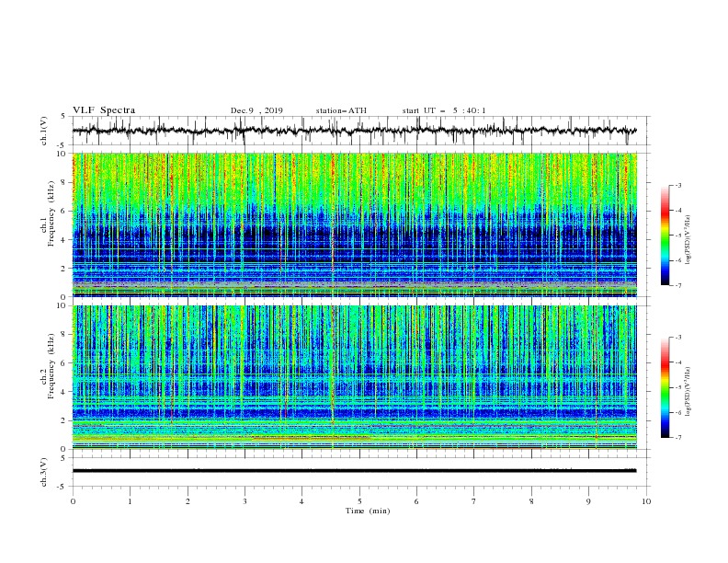Viewport: 728px width, 563px height.
Task: Click the "ch.3(V)" axis label
Action: 44,472
